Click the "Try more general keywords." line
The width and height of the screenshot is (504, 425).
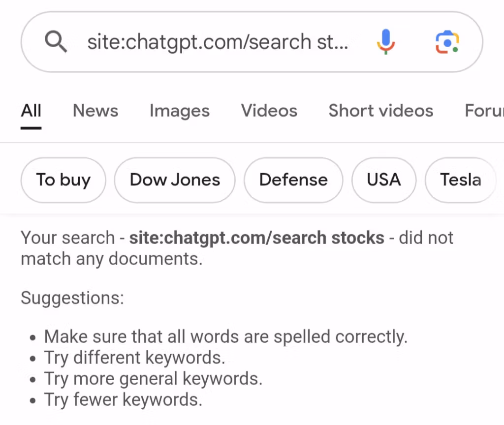point(153,379)
